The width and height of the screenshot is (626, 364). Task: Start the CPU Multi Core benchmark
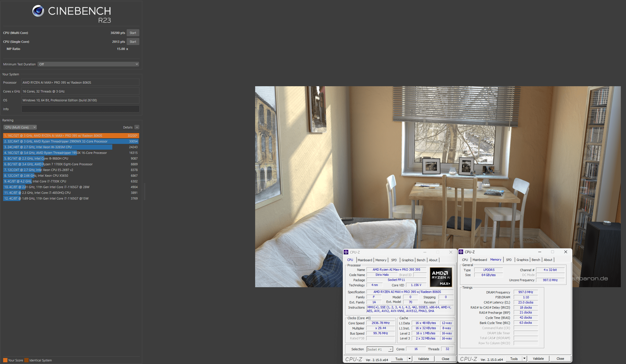point(133,33)
